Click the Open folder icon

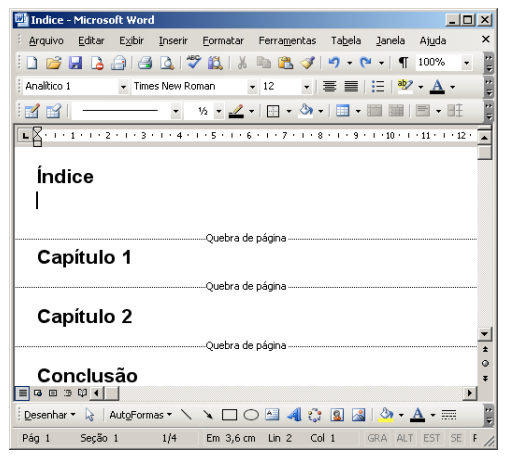point(54,62)
